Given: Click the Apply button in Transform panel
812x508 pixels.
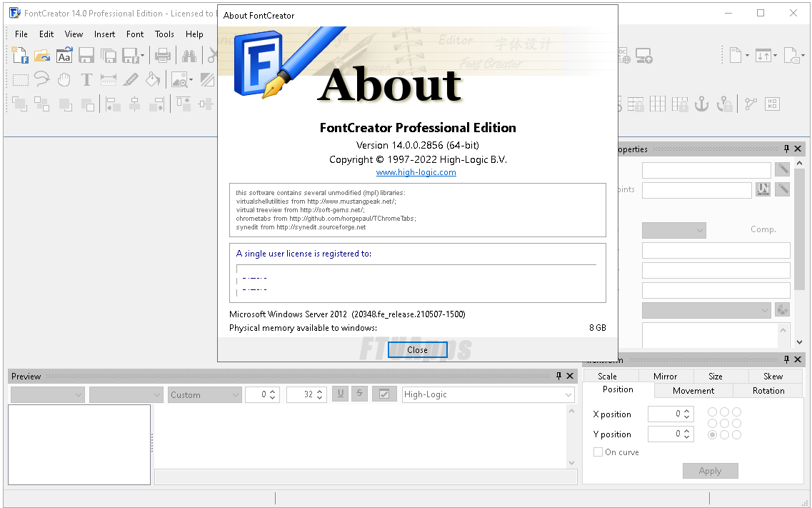Looking at the screenshot, I should pyautogui.click(x=710, y=471).
